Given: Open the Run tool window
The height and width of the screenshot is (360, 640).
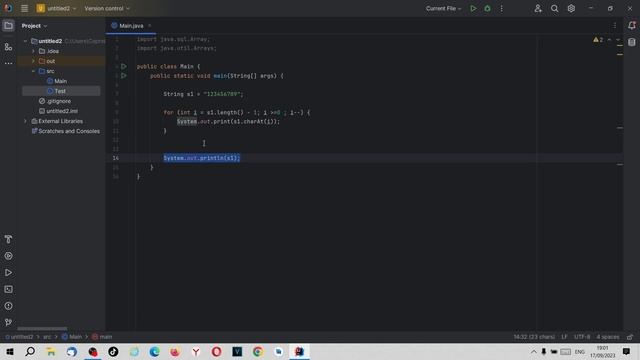Looking at the screenshot, I should [x=8, y=273].
